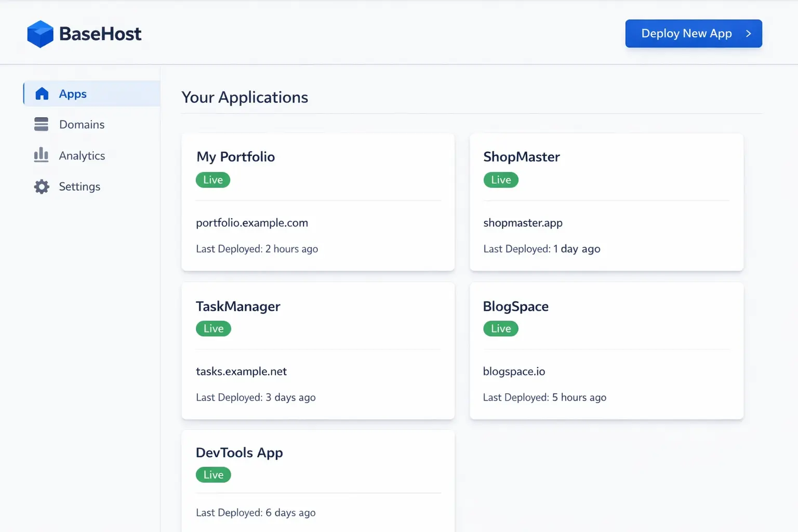Click tasks.example.net under TaskManager
Screen dimensions: 798x532
tap(241, 371)
